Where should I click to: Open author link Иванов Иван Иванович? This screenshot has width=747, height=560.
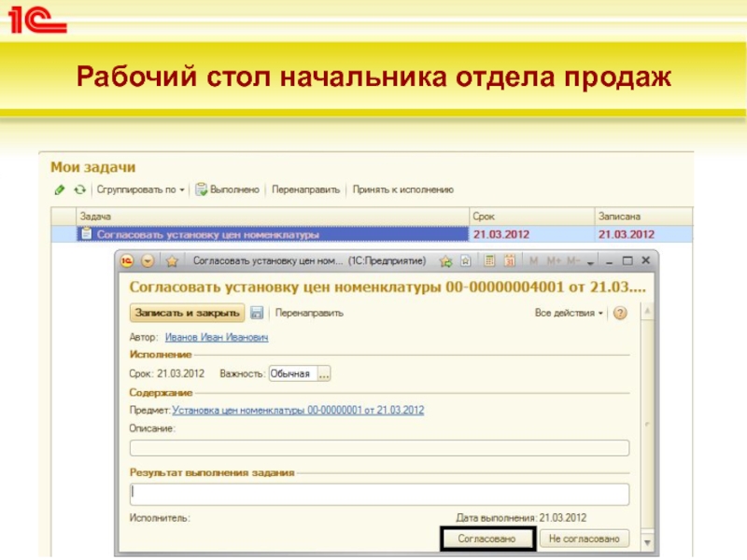(217, 337)
